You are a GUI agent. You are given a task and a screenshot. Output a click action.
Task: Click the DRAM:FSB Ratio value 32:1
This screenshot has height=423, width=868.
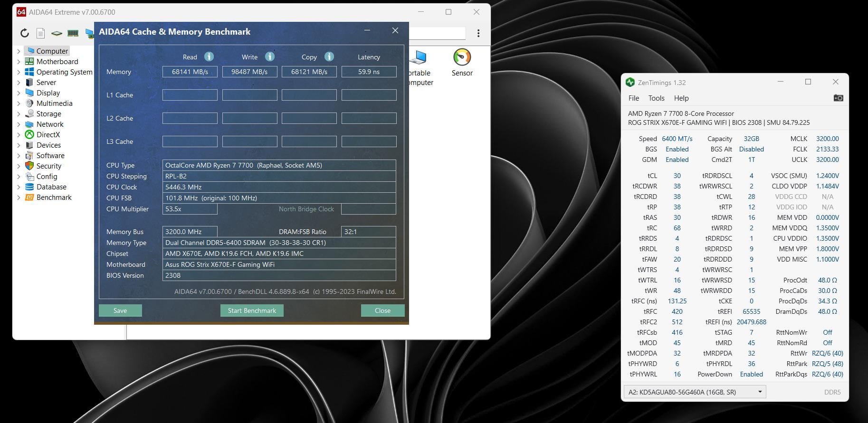[x=369, y=232]
